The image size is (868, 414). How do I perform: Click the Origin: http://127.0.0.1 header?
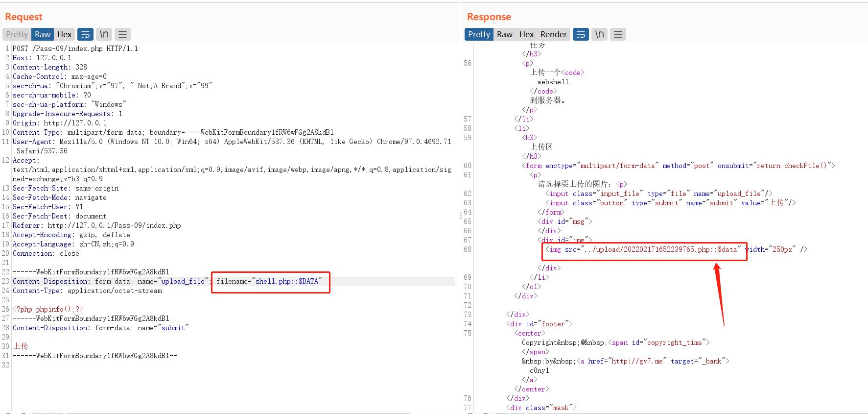60,123
